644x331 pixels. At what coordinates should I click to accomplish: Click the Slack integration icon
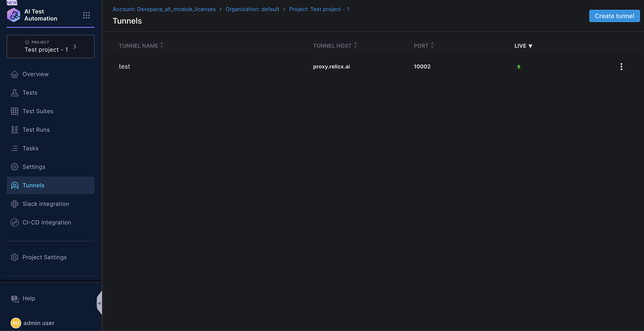coord(15,204)
